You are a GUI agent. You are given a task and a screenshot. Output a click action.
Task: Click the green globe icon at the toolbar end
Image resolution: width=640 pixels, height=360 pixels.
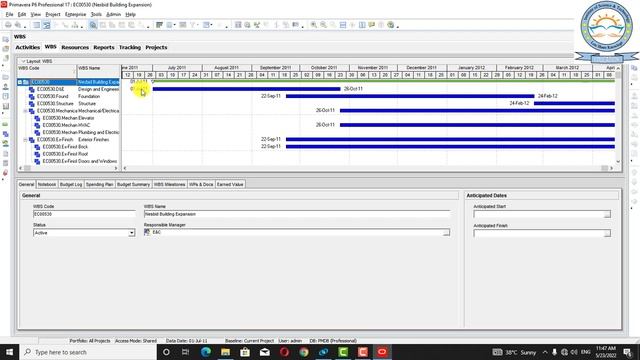pyautogui.click(x=391, y=25)
